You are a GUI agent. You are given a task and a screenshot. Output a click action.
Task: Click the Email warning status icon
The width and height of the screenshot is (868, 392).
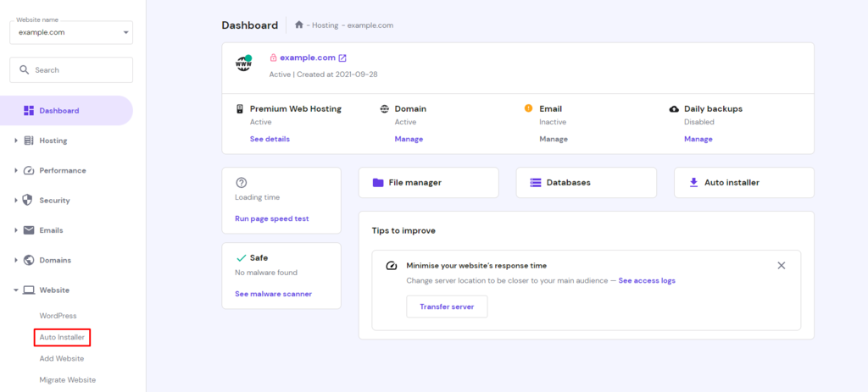[x=528, y=108]
